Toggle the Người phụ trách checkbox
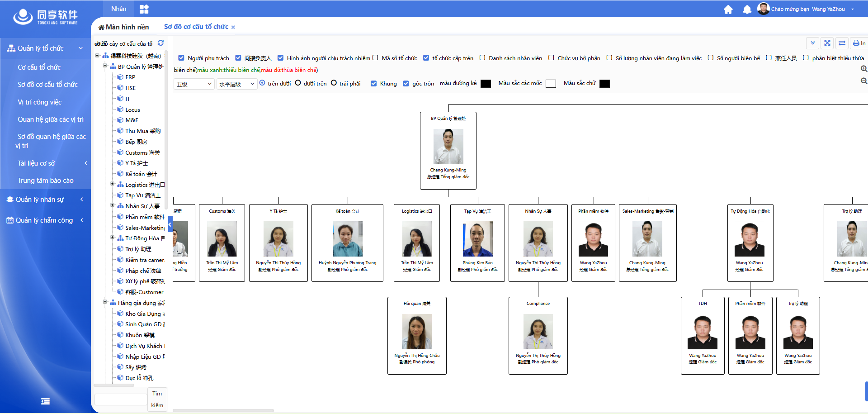Viewport: 868px width, 414px height. [181, 58]
